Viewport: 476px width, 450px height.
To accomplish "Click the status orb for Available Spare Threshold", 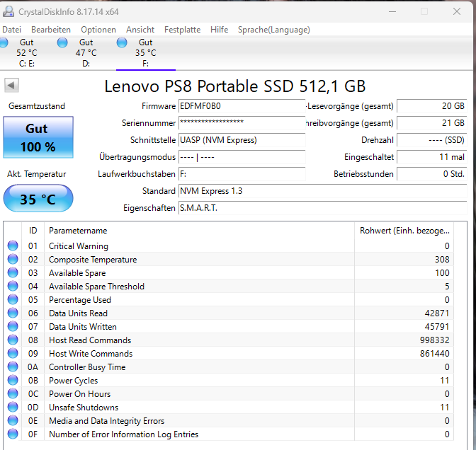I will point(13,286).
